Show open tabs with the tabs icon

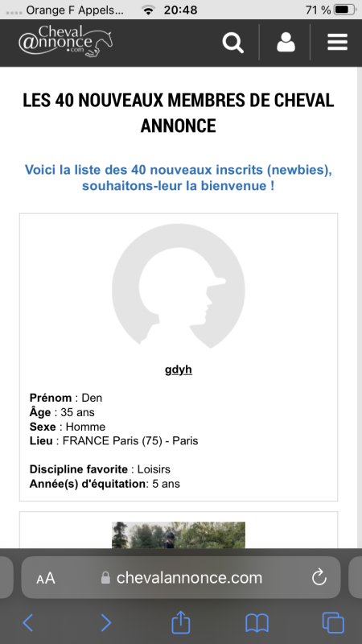coord(333,622)
